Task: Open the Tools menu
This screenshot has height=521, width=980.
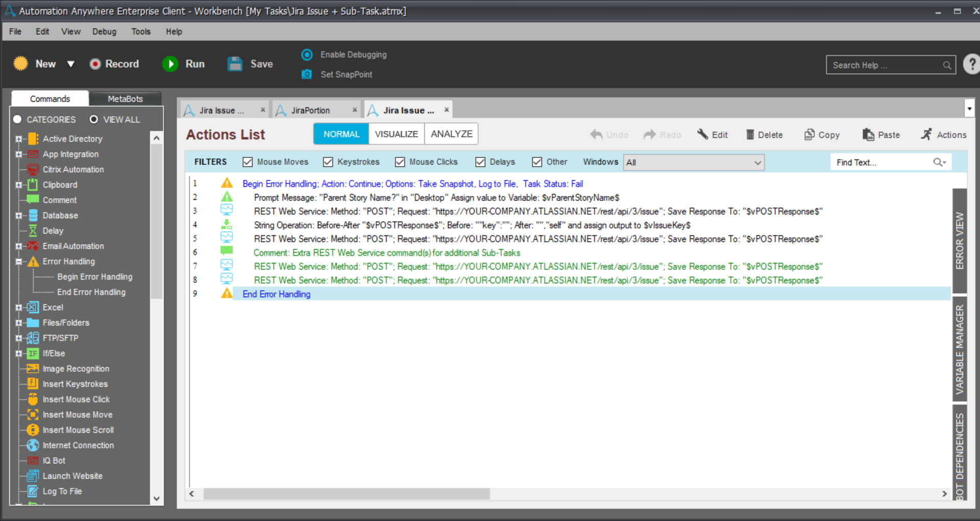Action: pos(141,32)
